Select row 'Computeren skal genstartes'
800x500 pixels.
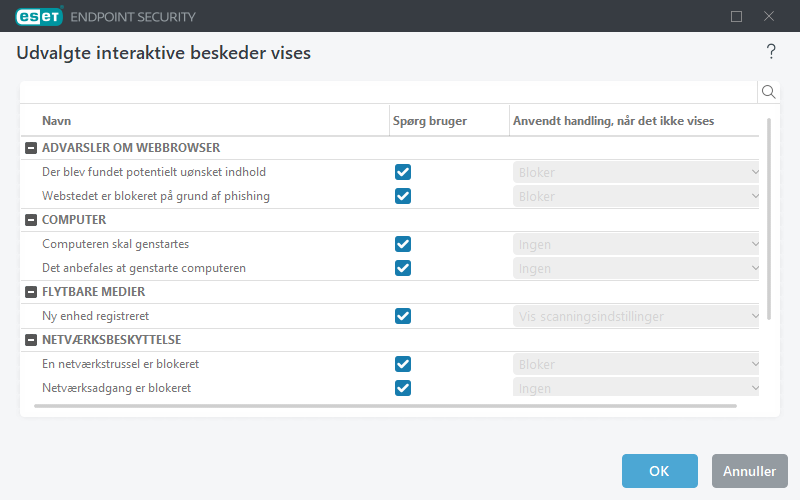(390, 244)
